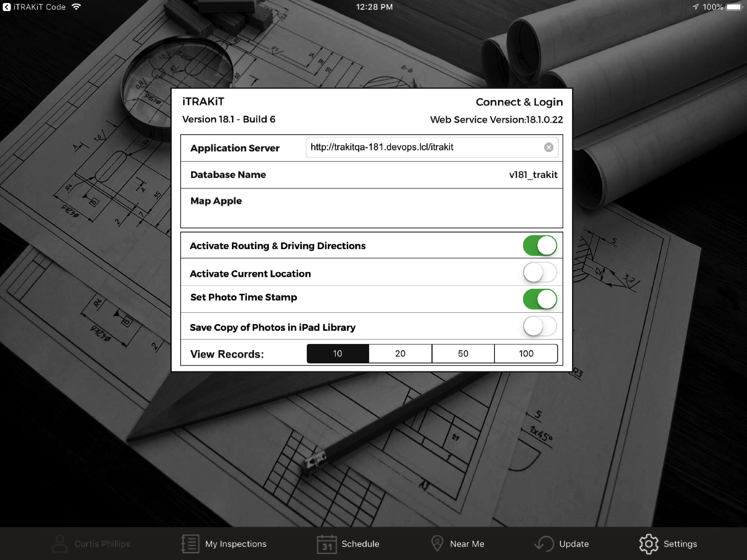Screen dimensions: 747x560
Task: Enable Save Copy of Photos switch
Action: pos(540,326)
